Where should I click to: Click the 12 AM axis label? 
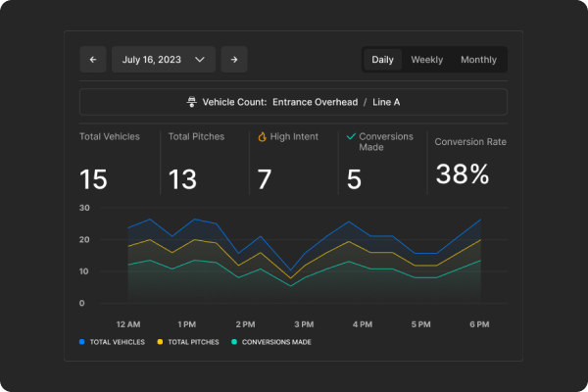point(128,324)
